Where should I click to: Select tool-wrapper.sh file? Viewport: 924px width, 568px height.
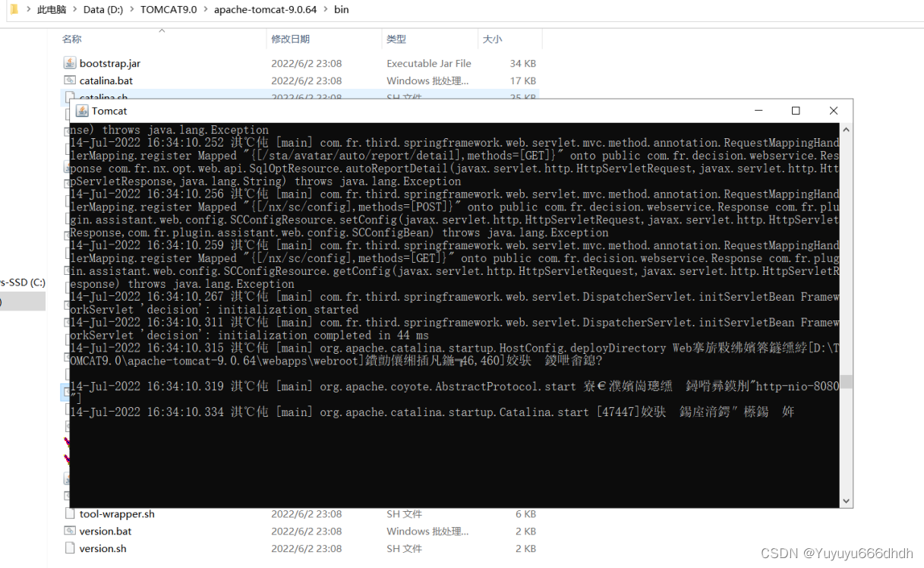click(x=117, y=514)
